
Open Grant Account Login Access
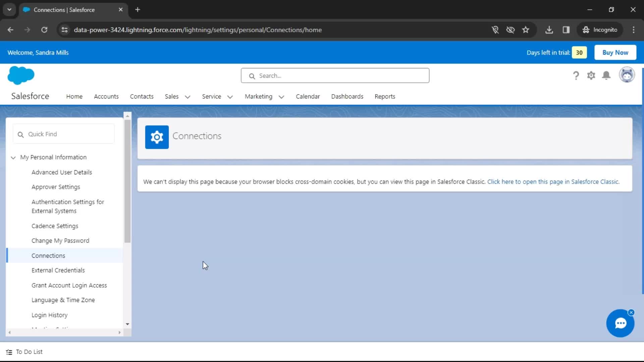tap(69, 286)
